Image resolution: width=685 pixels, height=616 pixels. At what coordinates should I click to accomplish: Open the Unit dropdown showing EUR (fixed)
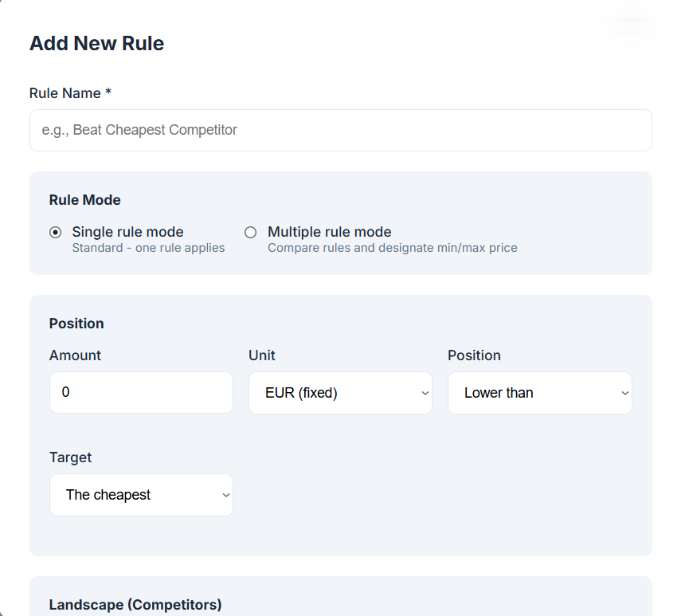pos(340,393)
